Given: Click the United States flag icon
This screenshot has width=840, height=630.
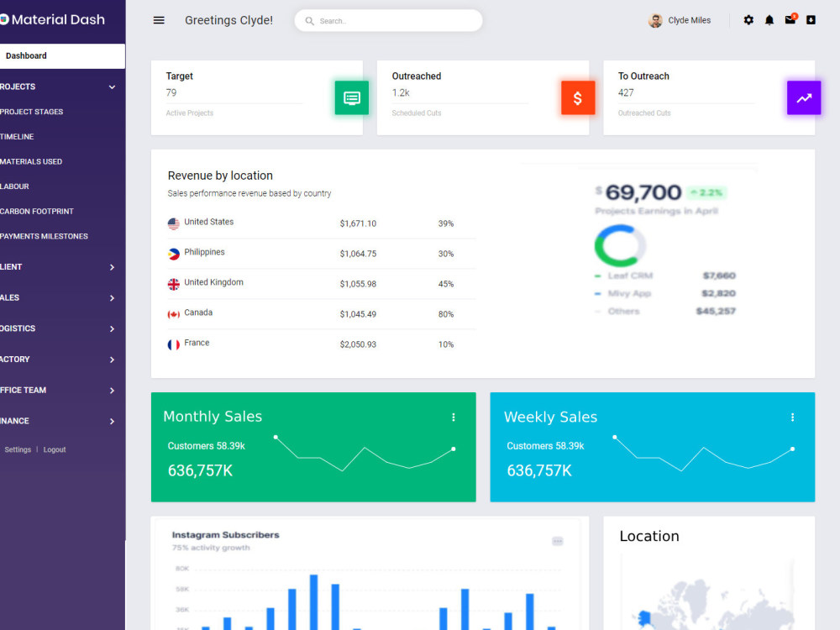Looking at the screenshot, I should [x=174, y=224].
